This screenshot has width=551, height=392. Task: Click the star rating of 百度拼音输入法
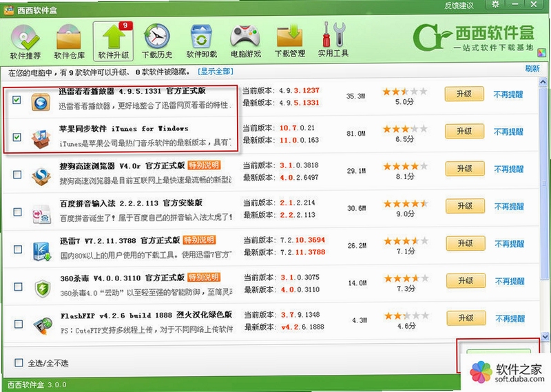[406, 203]
